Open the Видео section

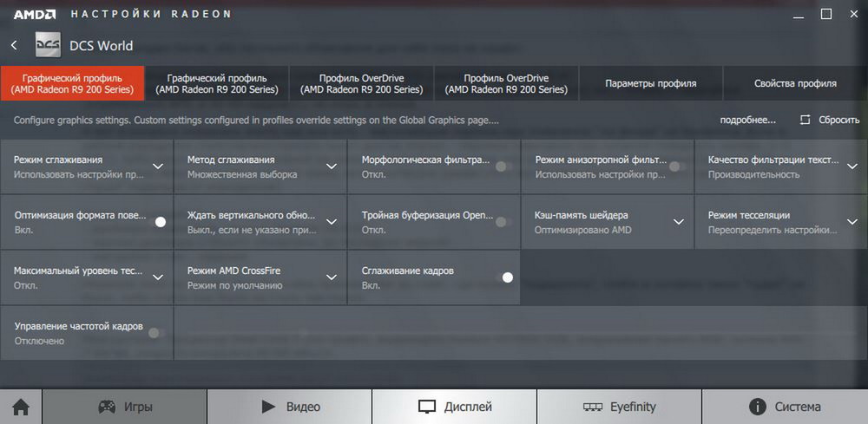click(x=290, y=408)
